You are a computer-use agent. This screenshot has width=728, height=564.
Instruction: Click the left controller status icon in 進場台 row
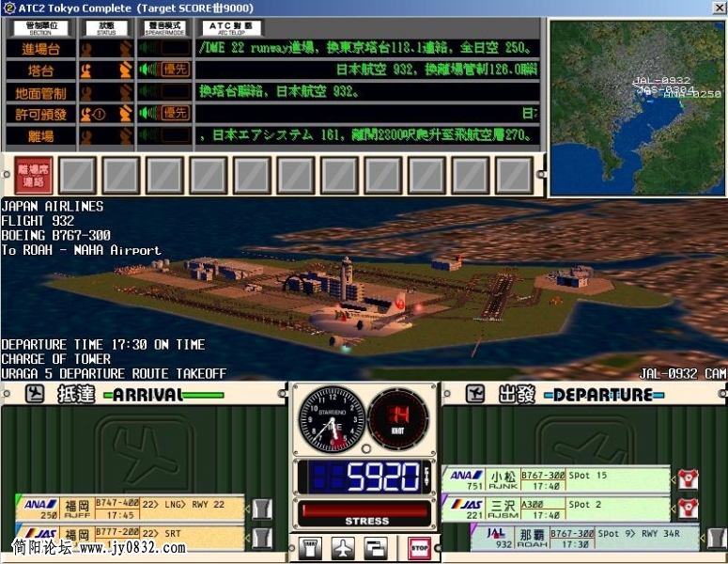click(x=86, y=48)
